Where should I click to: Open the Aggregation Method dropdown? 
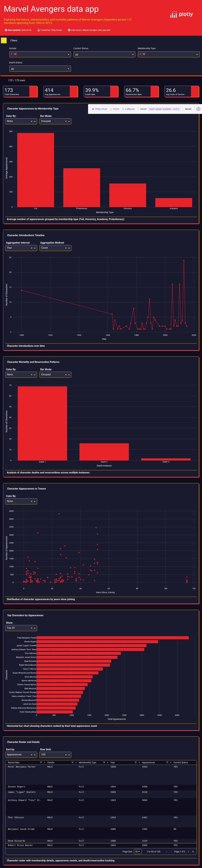[x=55, y=248]
